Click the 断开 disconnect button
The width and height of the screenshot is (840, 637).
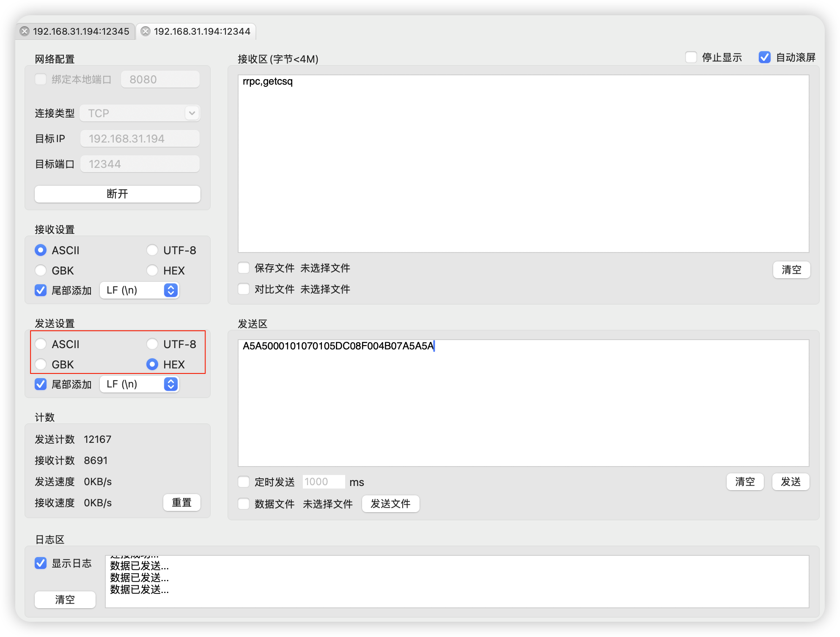[x=117, y=194]
